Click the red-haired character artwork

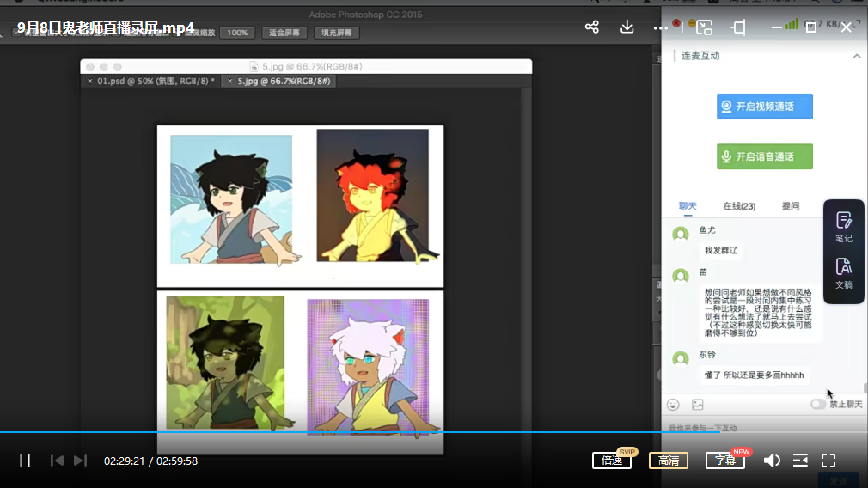[x=373, y=195]
